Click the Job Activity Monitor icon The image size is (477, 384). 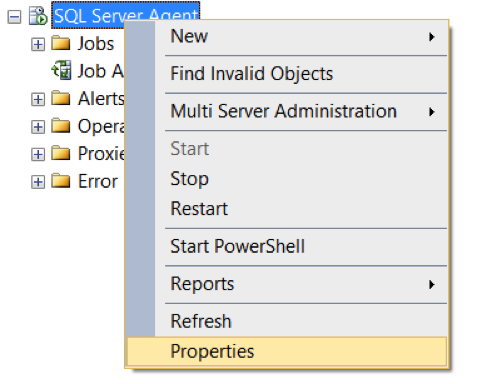[61, 70]
